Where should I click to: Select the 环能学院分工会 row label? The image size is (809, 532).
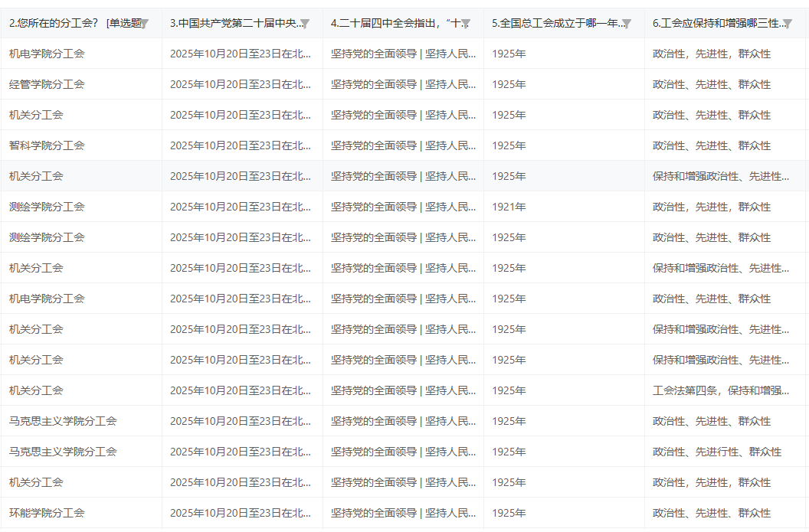pyautogui.click(x=47, y=513)
